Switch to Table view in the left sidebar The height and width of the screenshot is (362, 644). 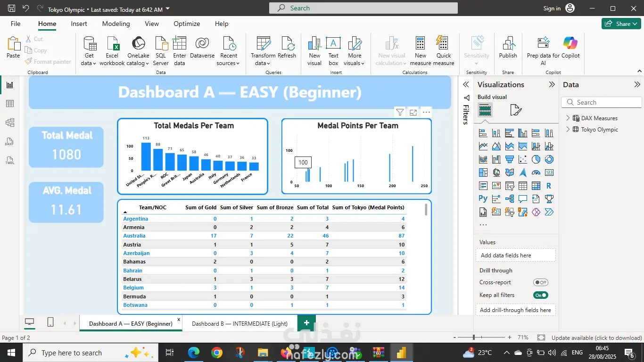coord(10,104)
